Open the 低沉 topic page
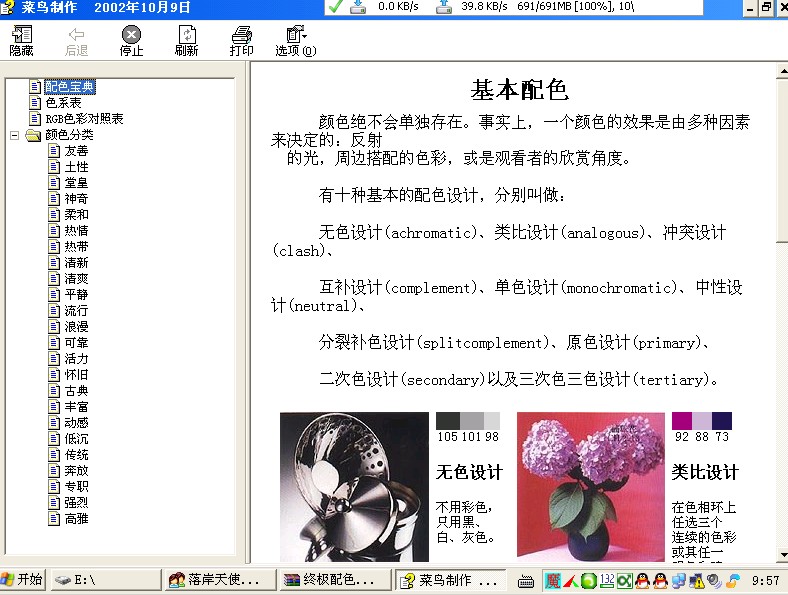This screenshot has width=788, height=595. (76, 439)
